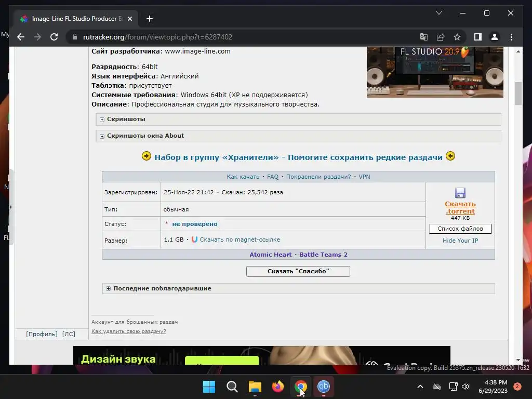The height and width of the screenshot is (399, 532).
Task: Click the Как качать link
Action: 243,177
